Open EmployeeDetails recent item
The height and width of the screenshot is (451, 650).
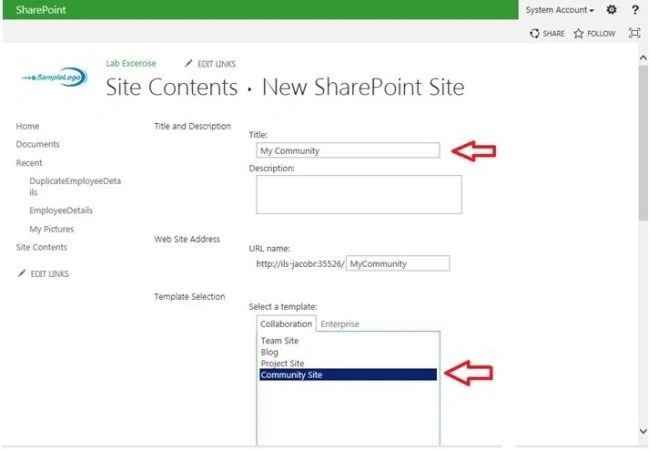61,210
